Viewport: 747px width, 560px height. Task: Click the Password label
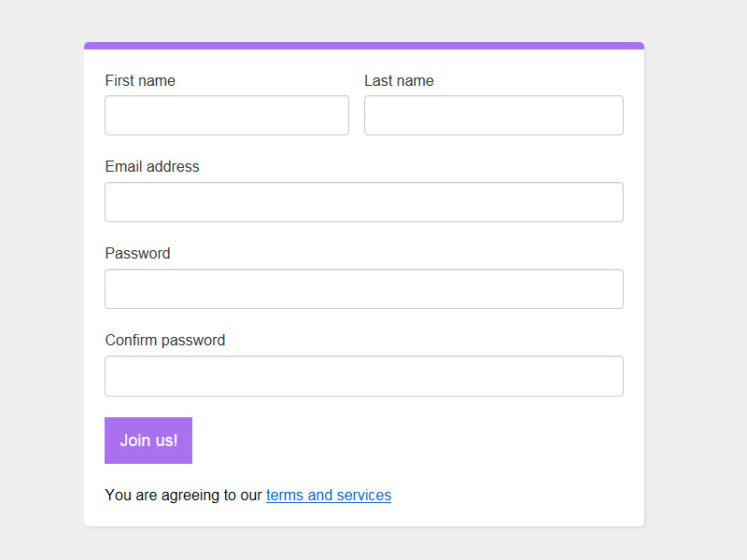pos(137,254)
